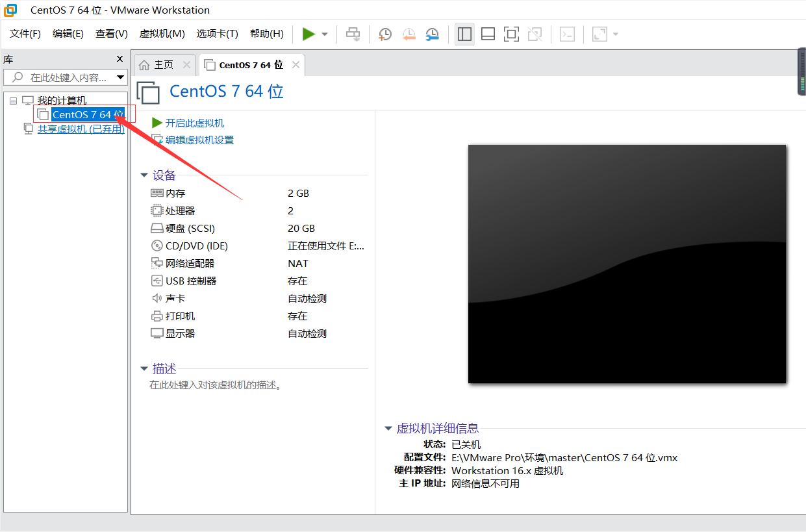Click the NAT network adapter value
Viewport: 806px width, 532px height.
click(298, 264)
